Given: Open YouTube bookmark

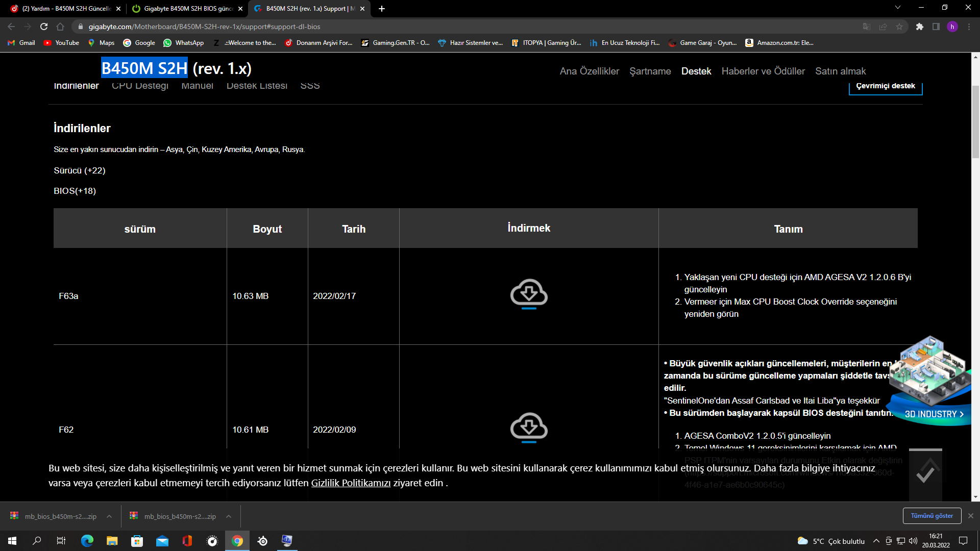Looking at the screenshot, I should tap(61, 43).
